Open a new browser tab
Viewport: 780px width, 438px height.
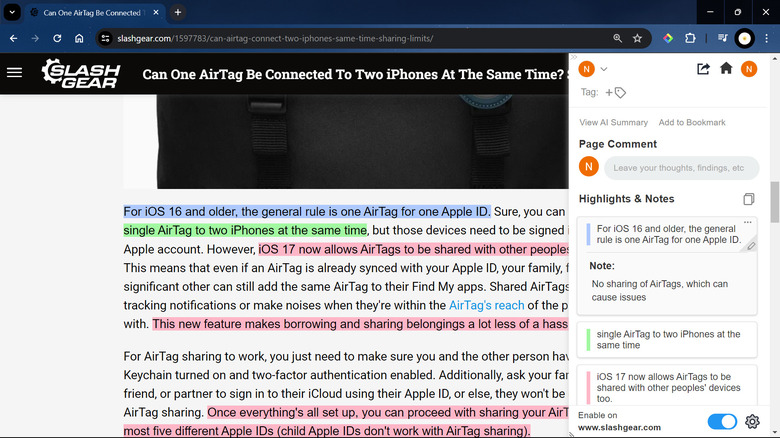[x=178, y=12]
